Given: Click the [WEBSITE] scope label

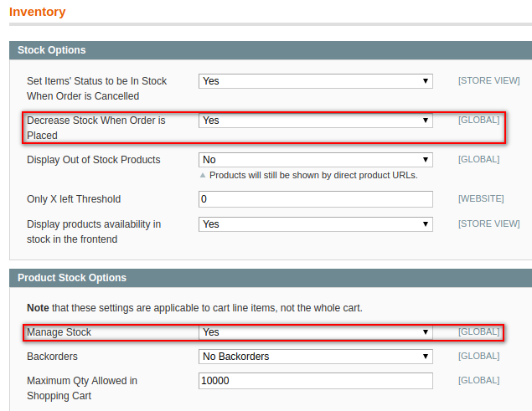Looking at the screenshot, I should pos(480,199).
